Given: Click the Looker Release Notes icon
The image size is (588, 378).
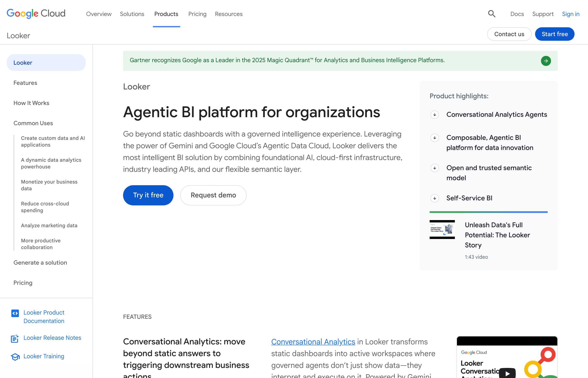Looking at the screenshot, I should (x=15, y=339).
